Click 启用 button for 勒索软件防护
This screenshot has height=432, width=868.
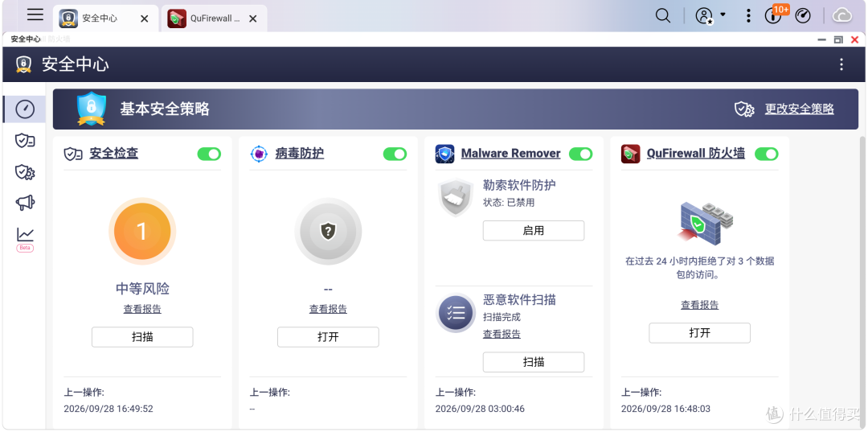pyautogui.click(x=534, y=230)
